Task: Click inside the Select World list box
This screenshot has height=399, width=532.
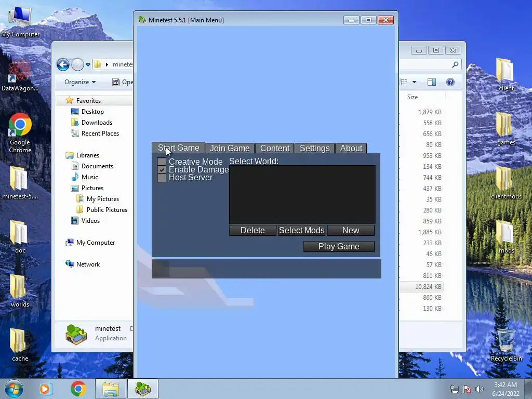Action: pos(302,194)
